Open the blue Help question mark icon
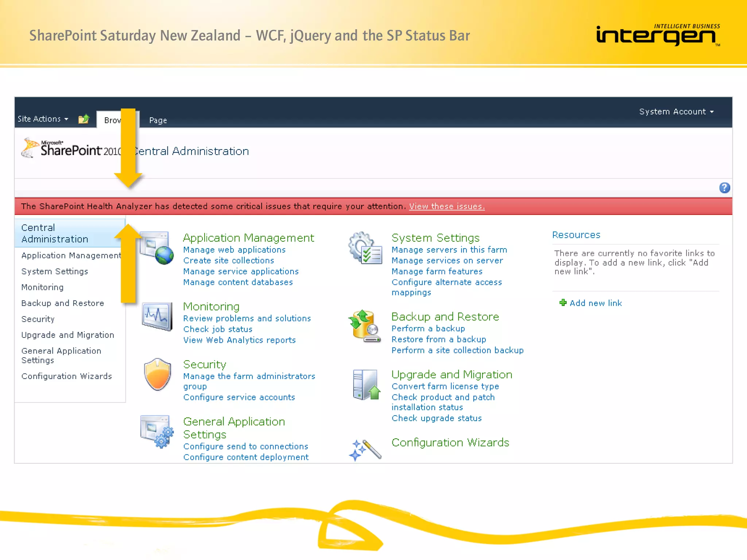Screen dimensions: 747x560 724,188
